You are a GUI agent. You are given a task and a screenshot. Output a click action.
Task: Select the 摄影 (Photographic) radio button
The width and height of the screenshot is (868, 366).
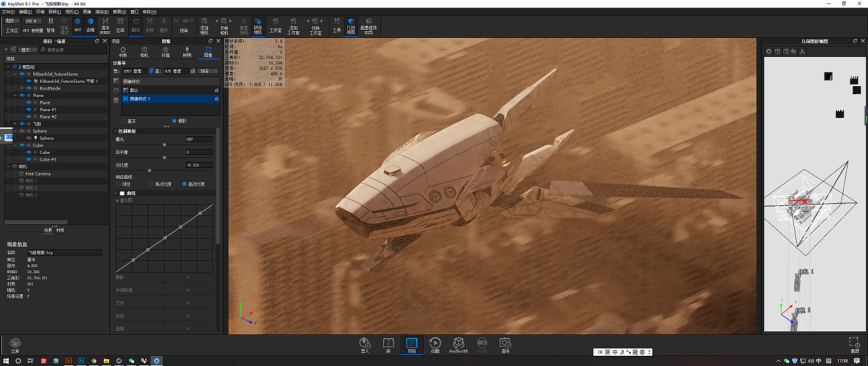click(174, 121)
